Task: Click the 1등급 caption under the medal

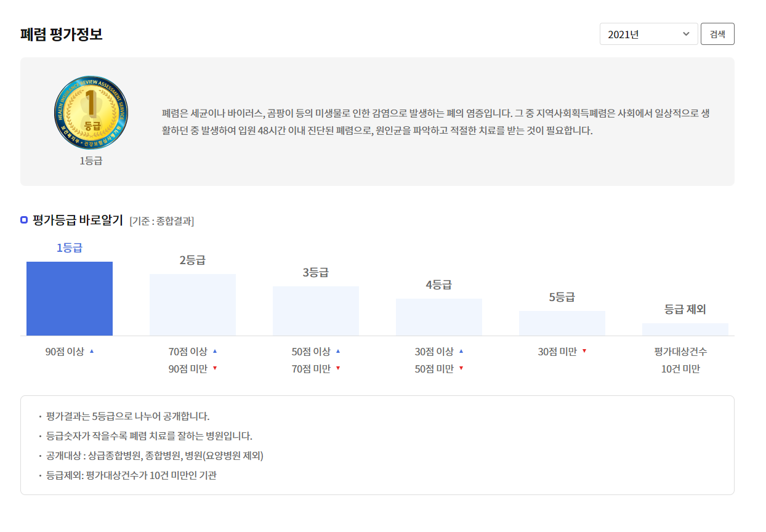Action: coord(91,161)
